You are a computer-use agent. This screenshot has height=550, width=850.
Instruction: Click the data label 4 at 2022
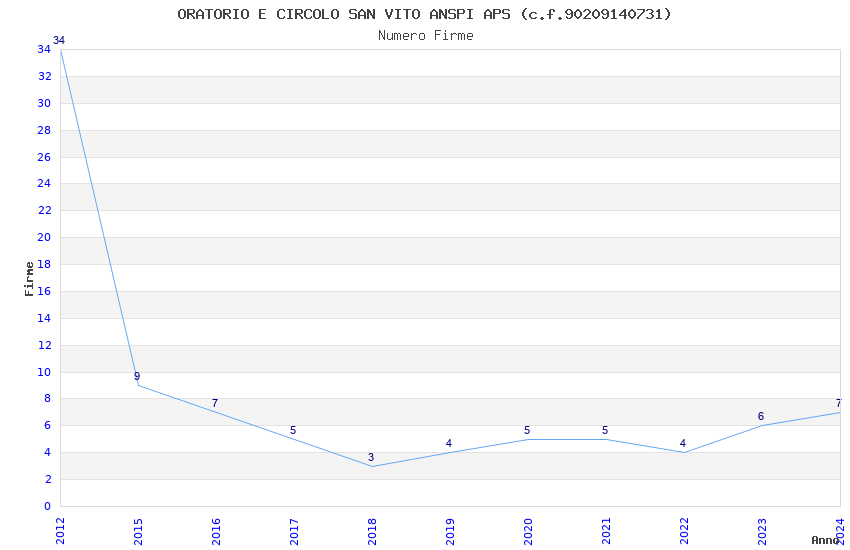point(683,443)
